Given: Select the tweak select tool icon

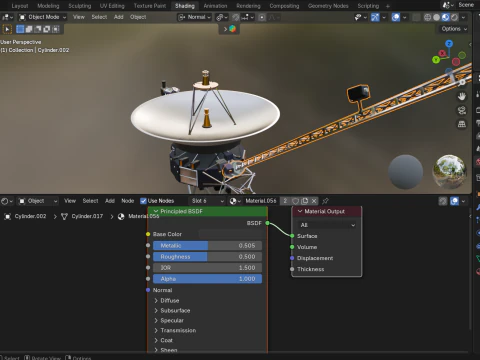Looking at the screenshot, I should tap(7, 29).
